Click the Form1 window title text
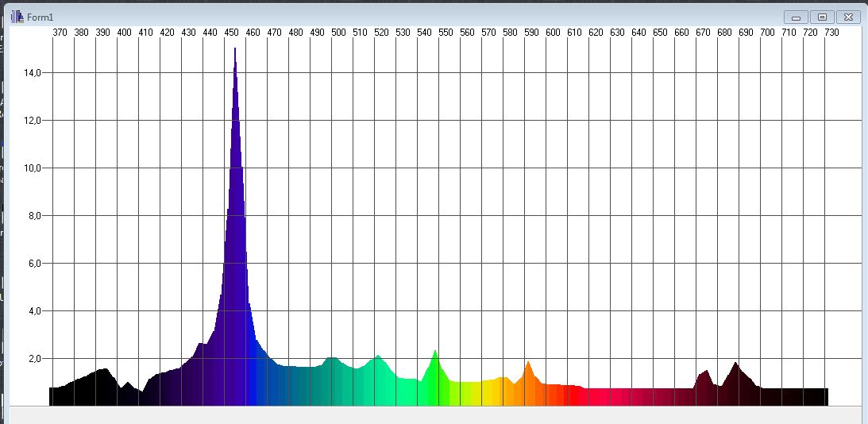Viewport: 868px width, 424px height. (x=41, y=17)
